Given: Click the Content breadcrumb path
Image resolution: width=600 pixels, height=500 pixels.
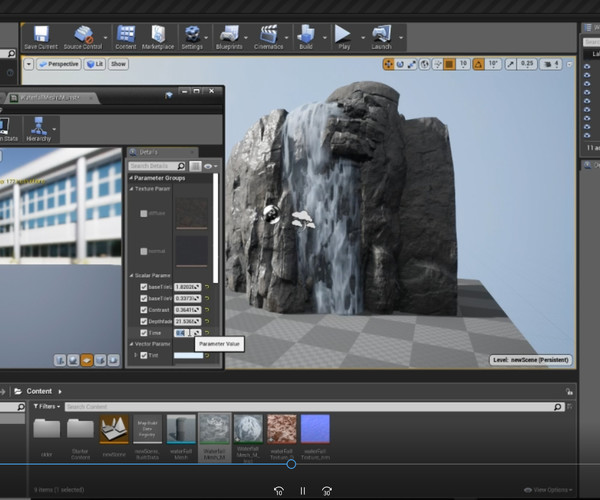Looking at the screenshot, I should click(39, 391).
